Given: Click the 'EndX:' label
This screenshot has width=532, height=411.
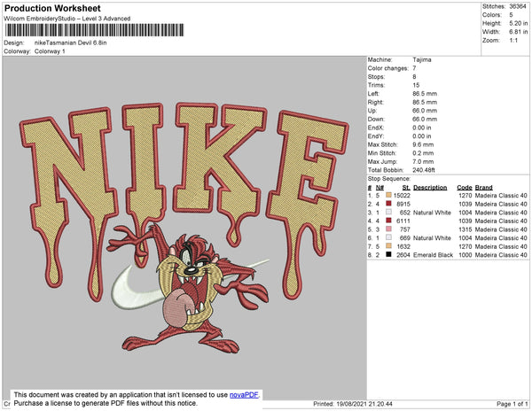Looking at the screenshot, I should 376,128.
